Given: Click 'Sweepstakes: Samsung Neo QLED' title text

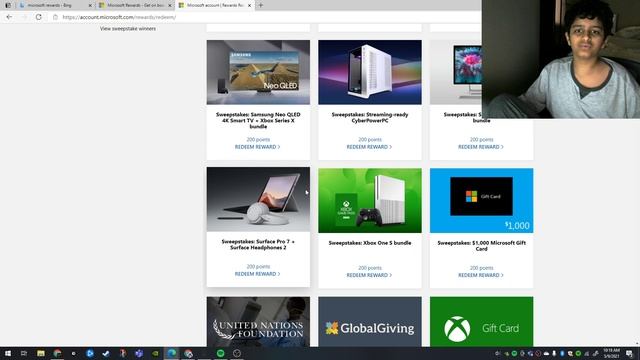Looking at the screenshot, I should (x=258, y=120).
